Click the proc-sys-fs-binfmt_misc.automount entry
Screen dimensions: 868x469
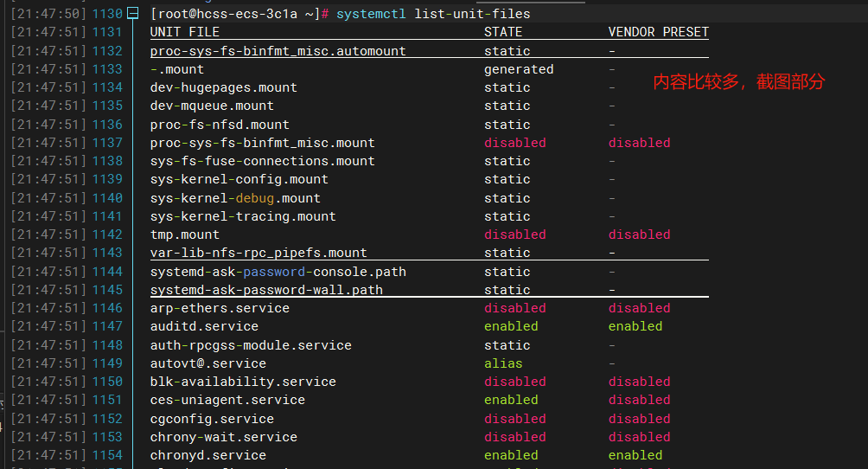click(278, 51)
